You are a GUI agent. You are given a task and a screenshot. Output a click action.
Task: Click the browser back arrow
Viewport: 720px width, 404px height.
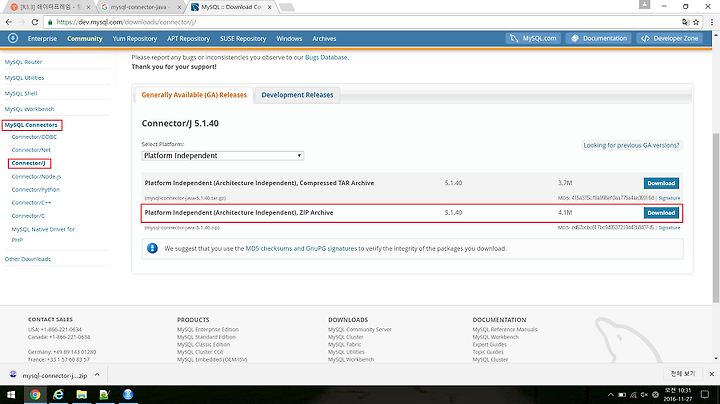8,22
